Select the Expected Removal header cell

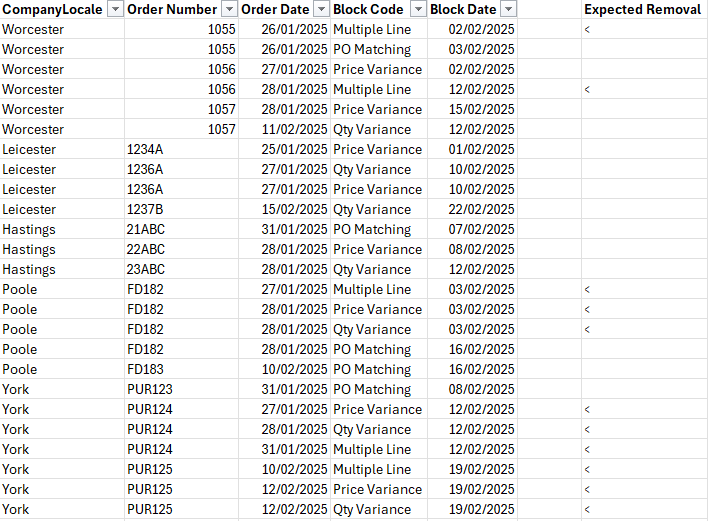point(643,9)
